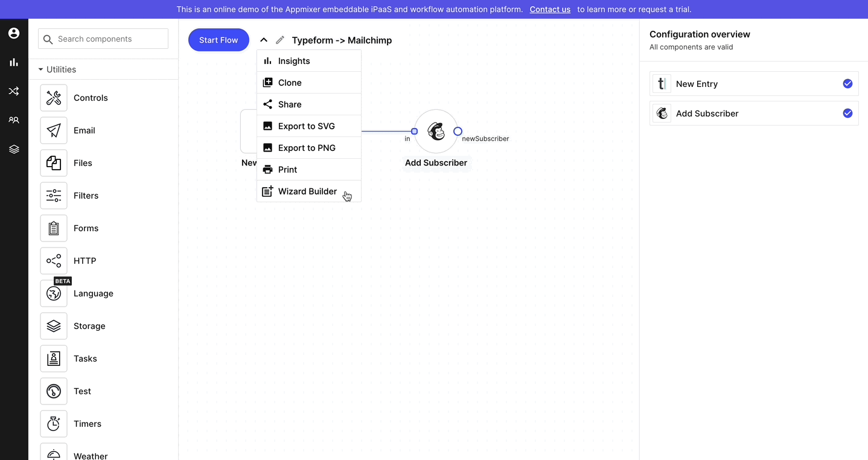Click the Controls label in components
Image resolution: width=868 pixels, height=460 pixels.
pos(91,98)
